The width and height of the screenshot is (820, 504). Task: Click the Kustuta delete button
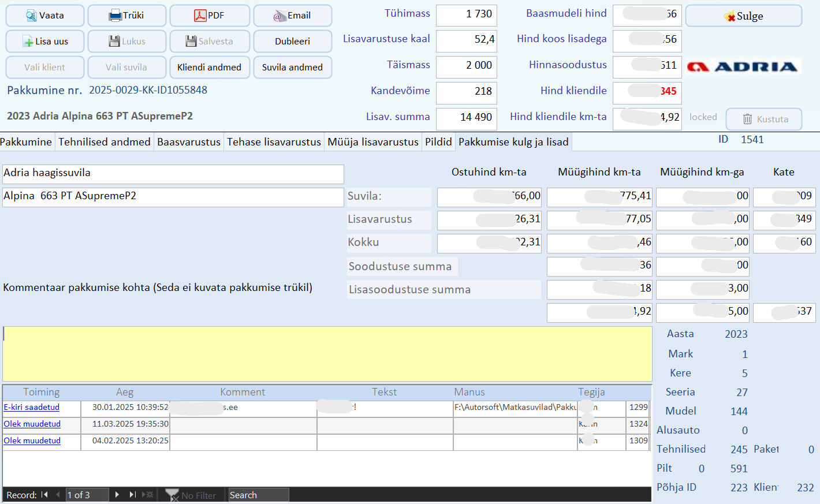pyautogui.click(x=764, y=119)
